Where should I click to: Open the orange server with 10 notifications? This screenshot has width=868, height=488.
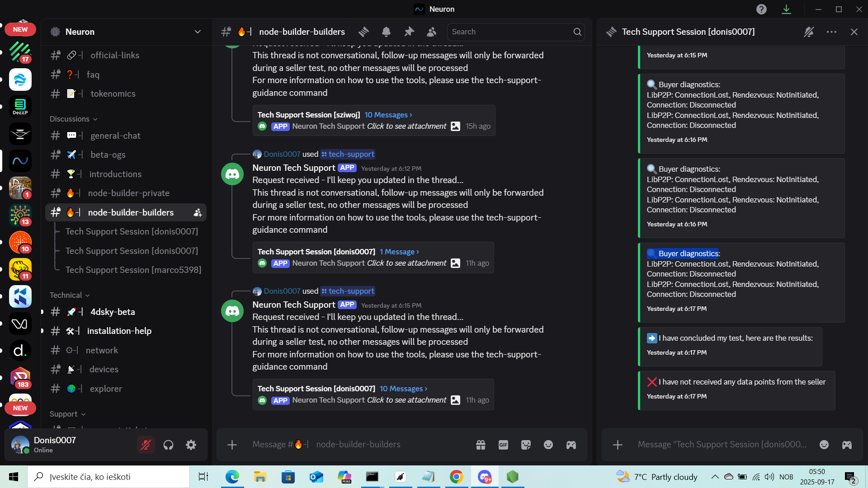(20, 242)
